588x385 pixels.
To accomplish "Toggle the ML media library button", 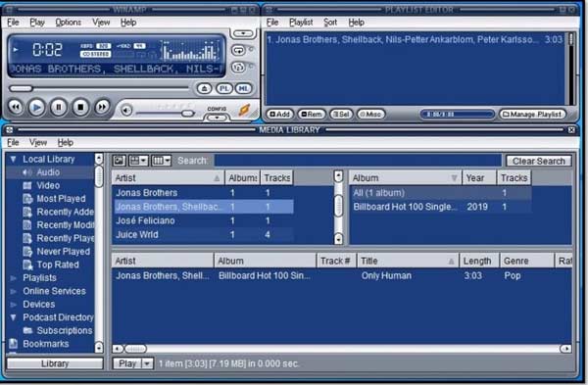I will click(x=244, y=88).
